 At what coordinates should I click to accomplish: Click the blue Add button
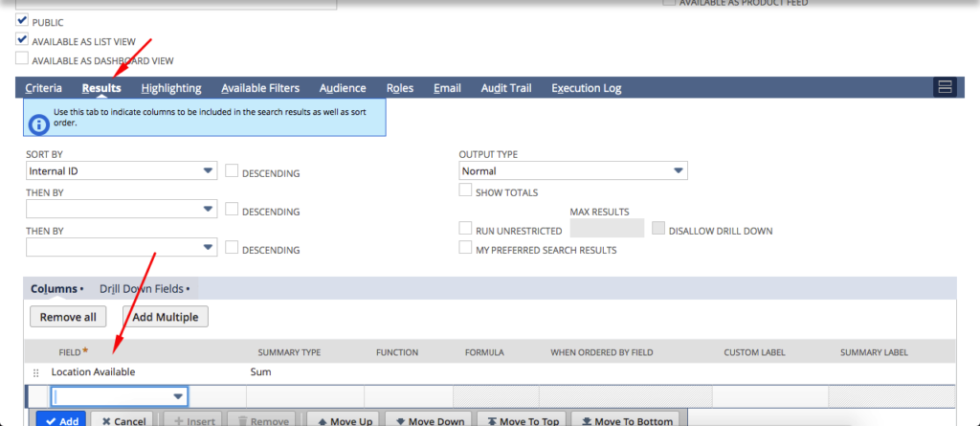point(60,419)
